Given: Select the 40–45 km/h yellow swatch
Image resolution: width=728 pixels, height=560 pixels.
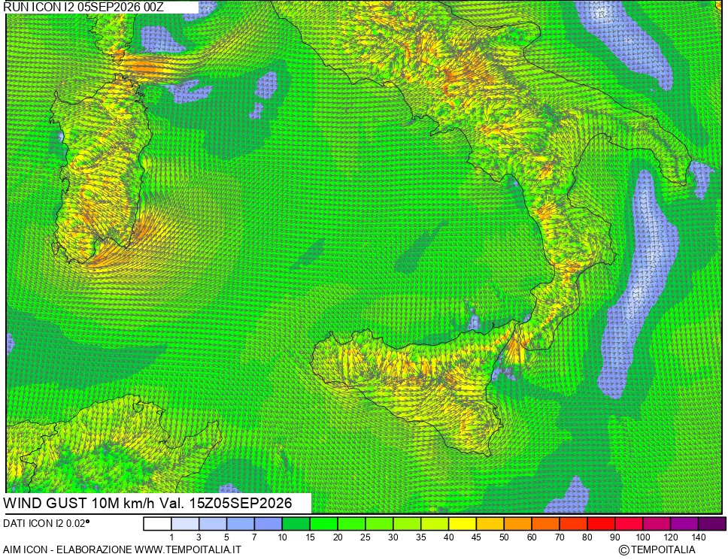Looking at the screenshot, I should point(463,524).
